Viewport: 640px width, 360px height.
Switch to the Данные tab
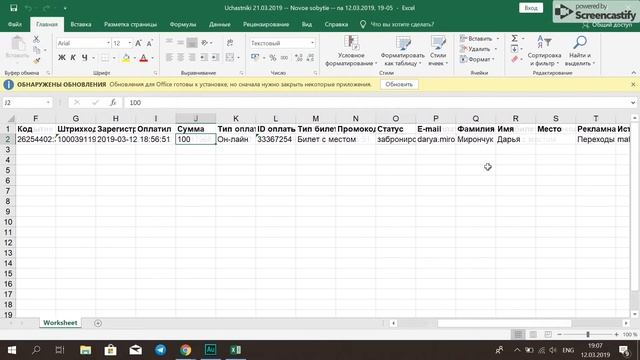[x=220, y=24]
